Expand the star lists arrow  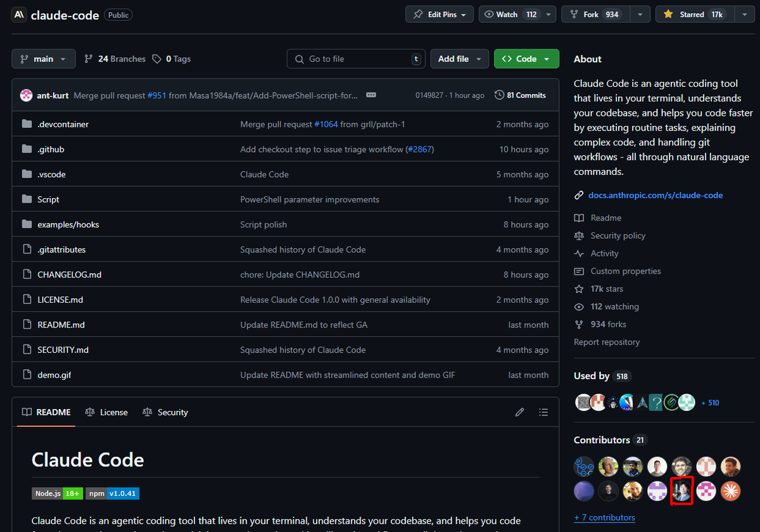[744, 15]
